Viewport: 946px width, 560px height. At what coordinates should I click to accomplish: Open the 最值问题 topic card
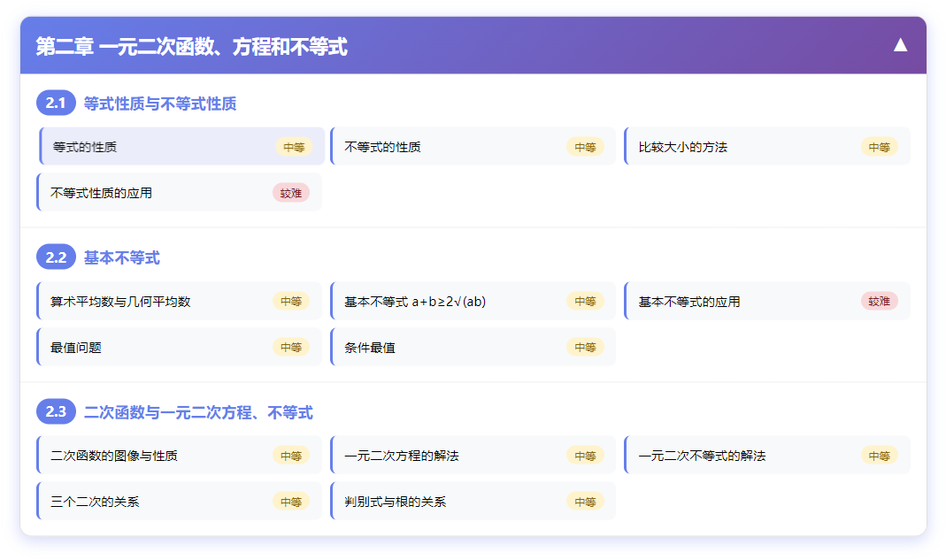[x=179, y=347]
